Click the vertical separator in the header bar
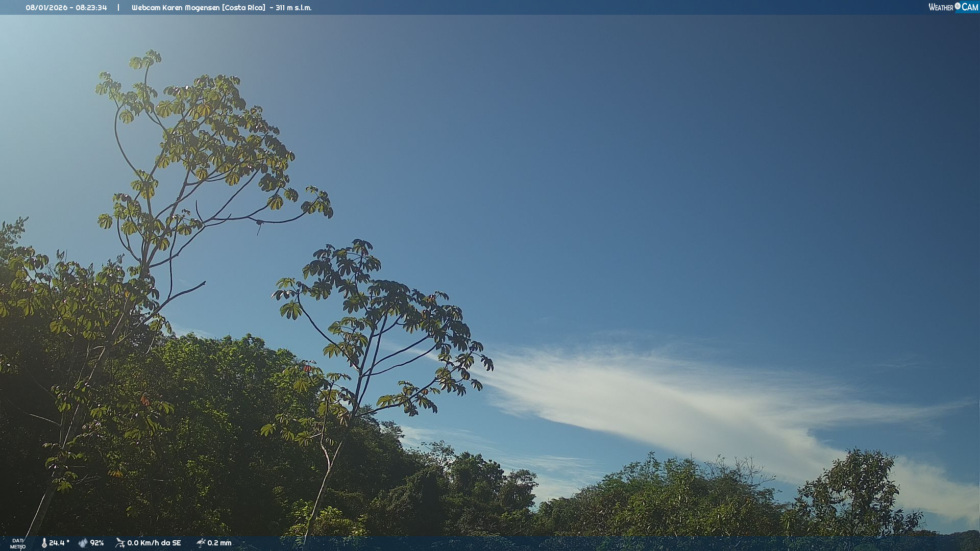 point(118,8)
